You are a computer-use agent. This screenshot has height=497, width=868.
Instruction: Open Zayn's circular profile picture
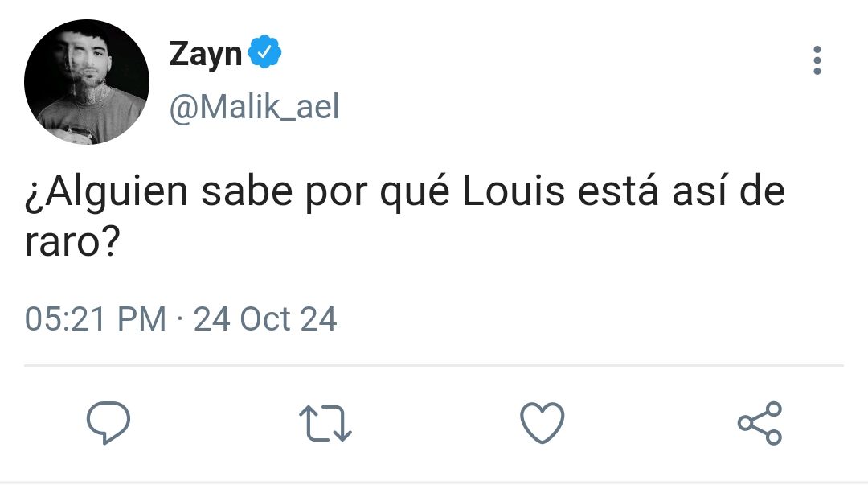pyautogui.click(x=87, y=82)
